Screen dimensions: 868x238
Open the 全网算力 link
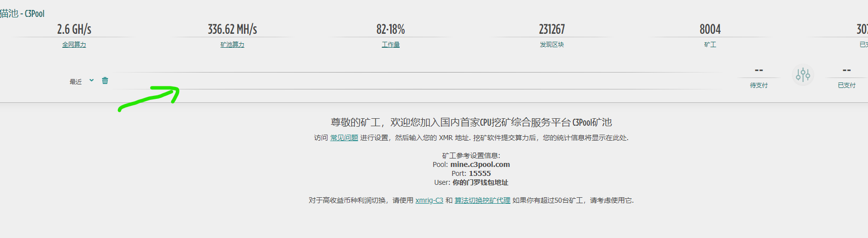pyautogui.click(x=74, y=45)
